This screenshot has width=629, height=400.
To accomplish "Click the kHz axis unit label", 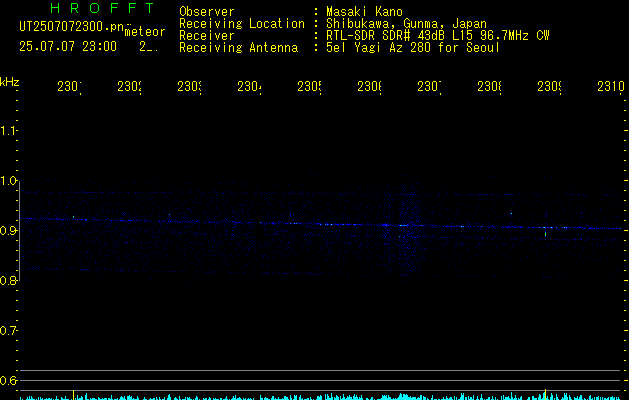I will (x=9, y=82).
